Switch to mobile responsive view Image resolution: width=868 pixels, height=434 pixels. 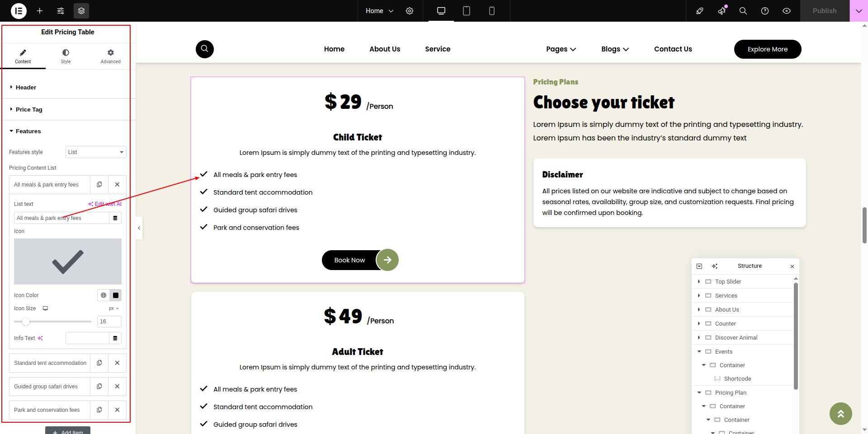point(492,11)
